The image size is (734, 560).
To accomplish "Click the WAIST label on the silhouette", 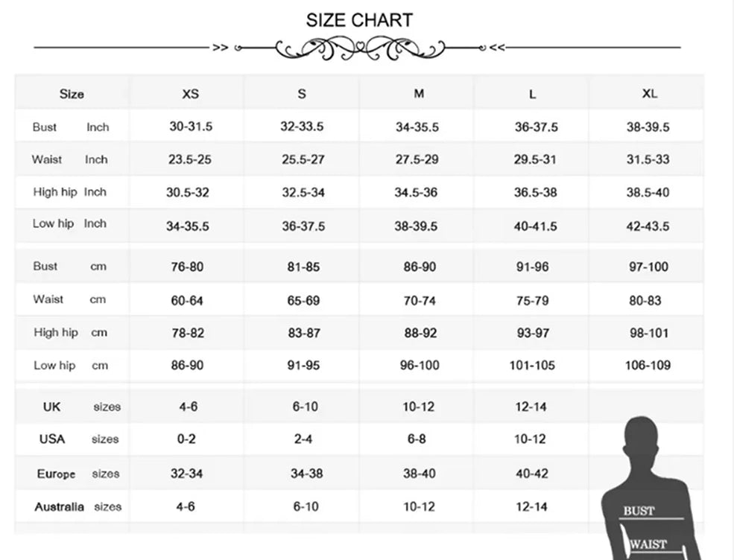I will click(x=647, y=544).
